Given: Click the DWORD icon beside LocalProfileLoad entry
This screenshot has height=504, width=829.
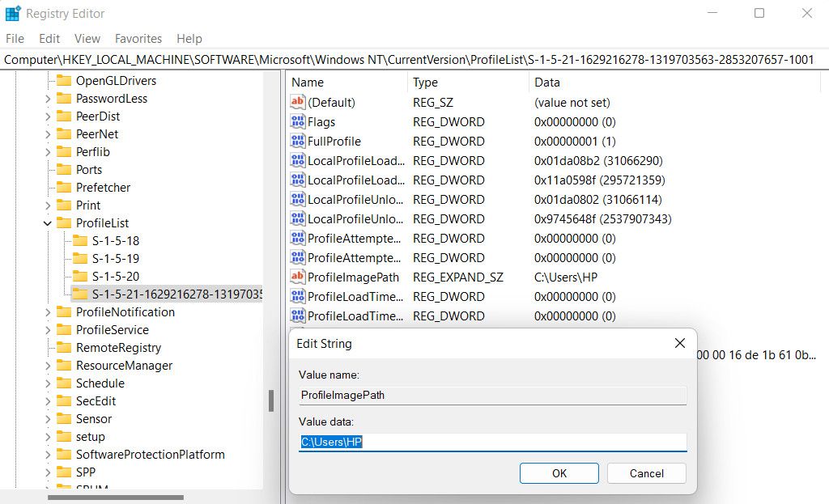Looking at the screenshot, I should pos(297,160).
